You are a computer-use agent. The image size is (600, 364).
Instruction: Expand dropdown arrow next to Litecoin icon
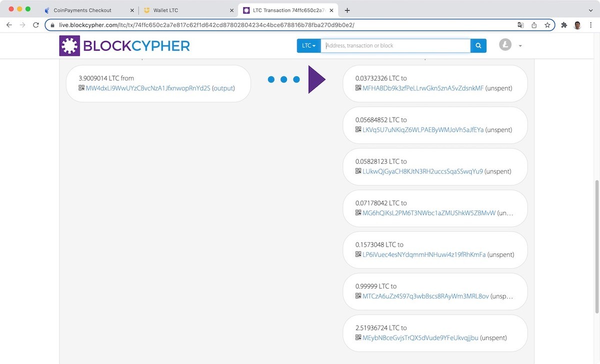(520, 46)
